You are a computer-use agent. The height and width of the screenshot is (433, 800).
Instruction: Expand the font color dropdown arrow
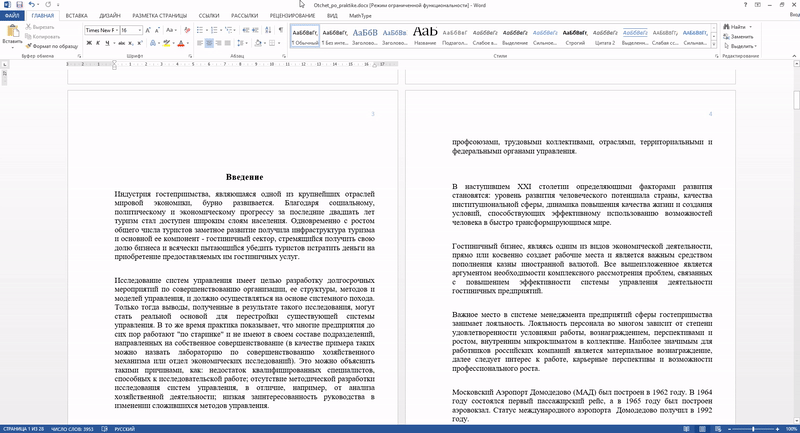coord(188,43)
